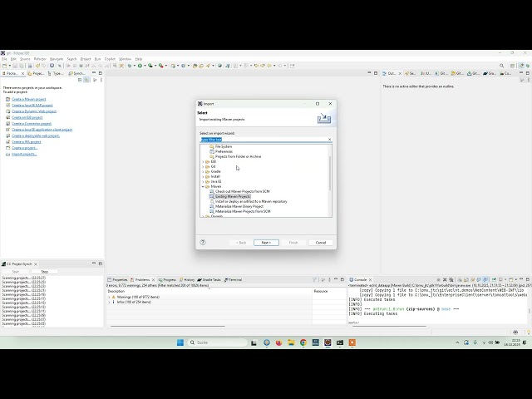The height and width of the screenshot is (399, 532).
Task: Switch to the Problems tab
Action: pyautogui.click(x=140, y=280)
